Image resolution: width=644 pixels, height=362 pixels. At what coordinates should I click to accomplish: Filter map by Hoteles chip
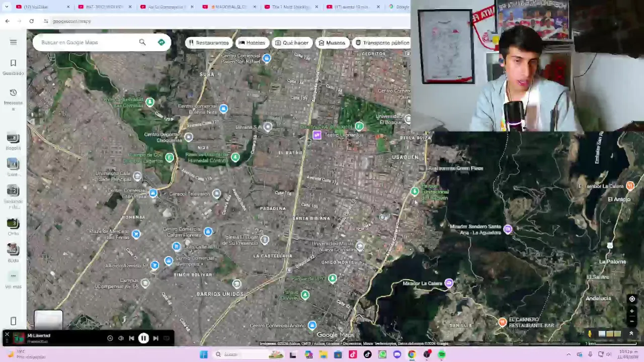(x=252, y=43)
